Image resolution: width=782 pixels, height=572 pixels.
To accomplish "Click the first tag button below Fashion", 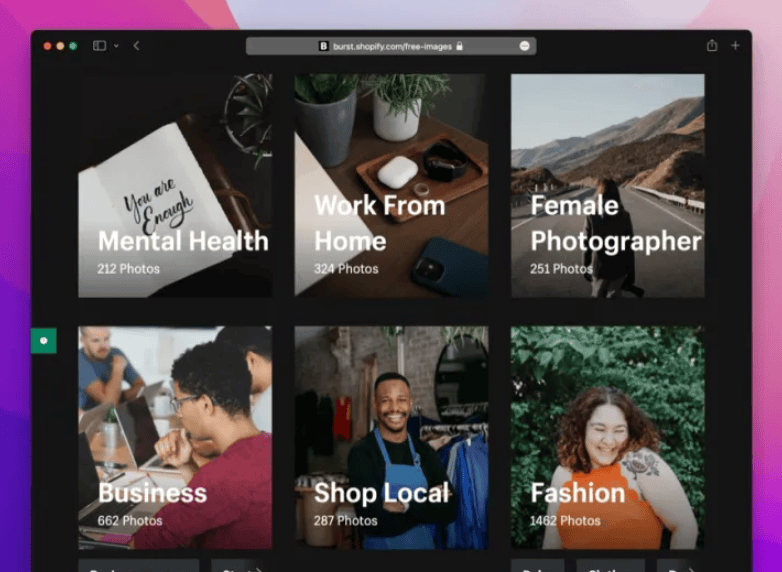I will pos(537,566).
